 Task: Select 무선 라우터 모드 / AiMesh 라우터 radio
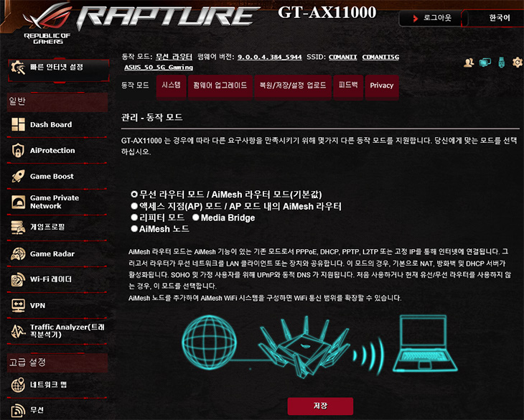point(134,194)
